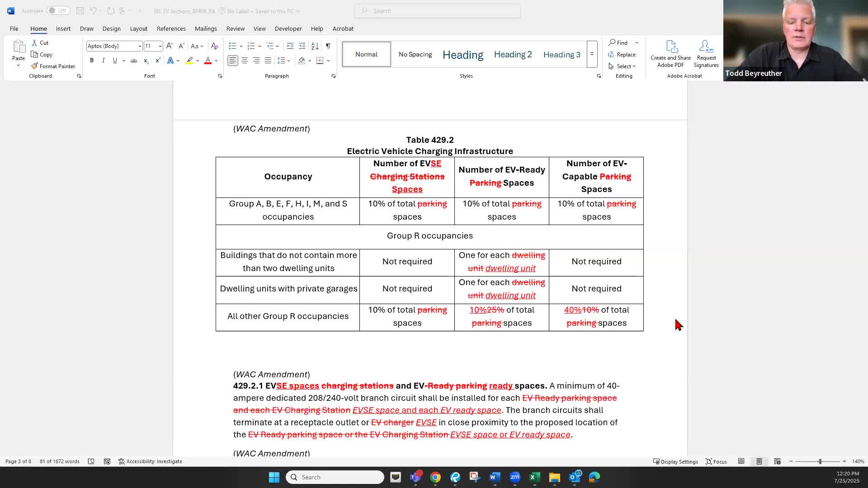868x488 pixels.
Task: Toggle Superscript formatting
Action: [158, 61]
